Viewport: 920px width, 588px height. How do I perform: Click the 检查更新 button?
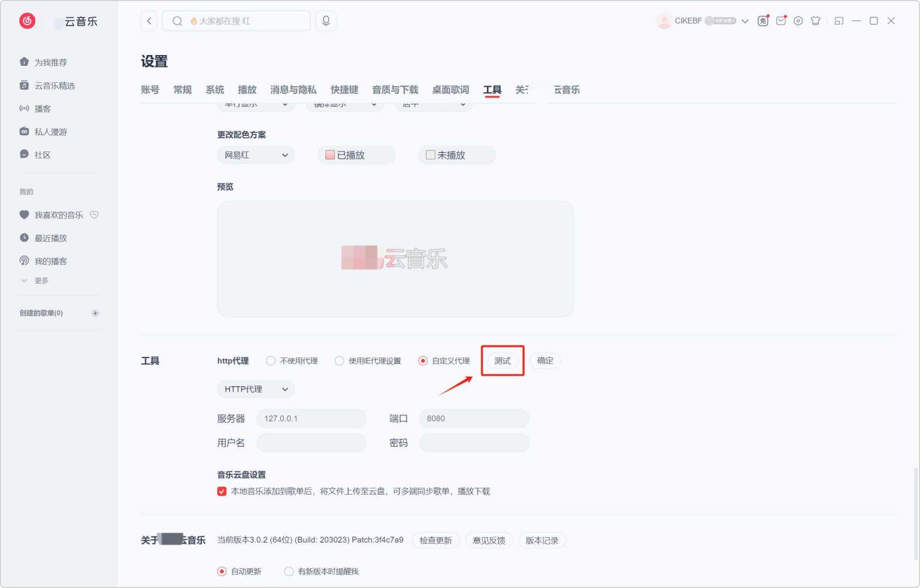click(436, 541)
